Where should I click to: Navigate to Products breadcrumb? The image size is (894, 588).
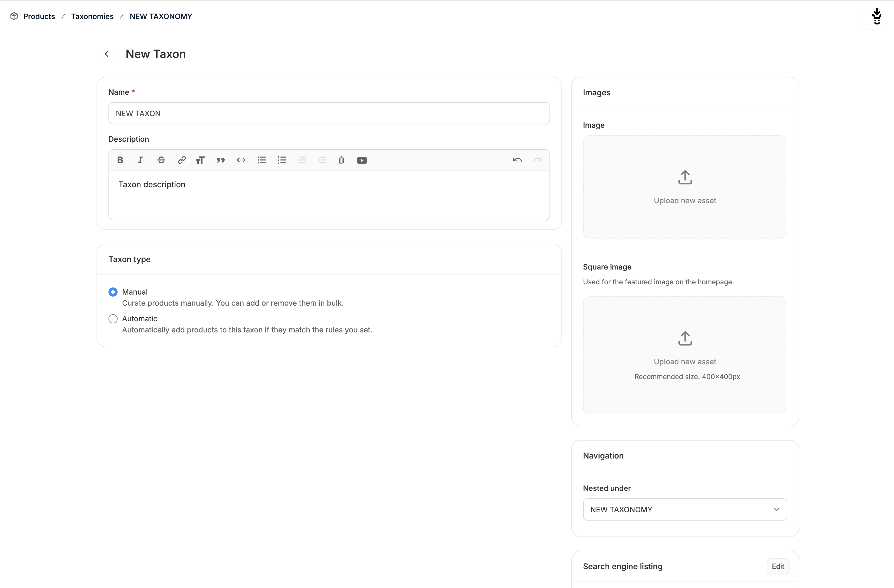(x=39, y=17)
